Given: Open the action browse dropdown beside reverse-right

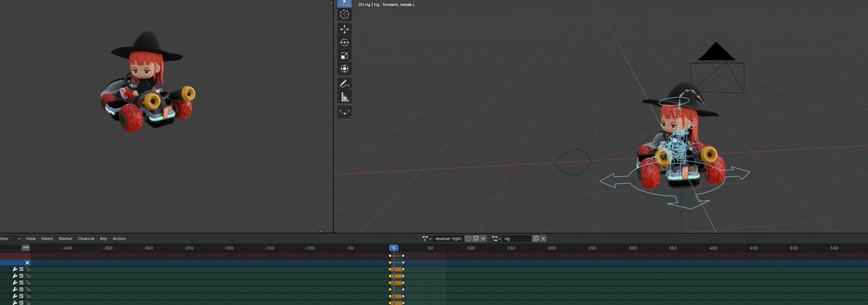Looking at the screenshot, I should (x=427, y=238).
